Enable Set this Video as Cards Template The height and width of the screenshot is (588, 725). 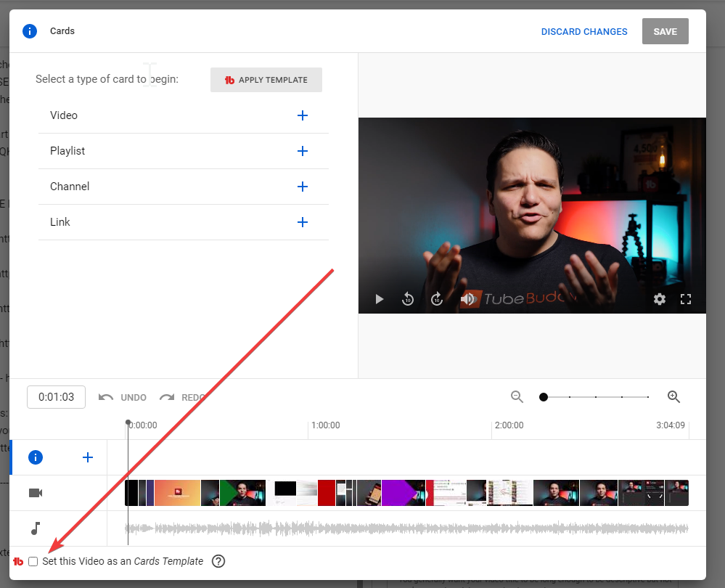point(33,561)
